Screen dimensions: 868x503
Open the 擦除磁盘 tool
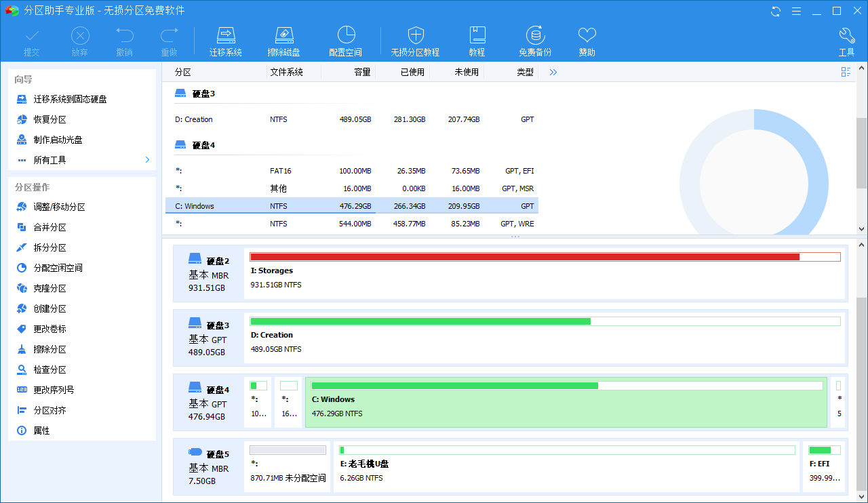pos(283,35)
